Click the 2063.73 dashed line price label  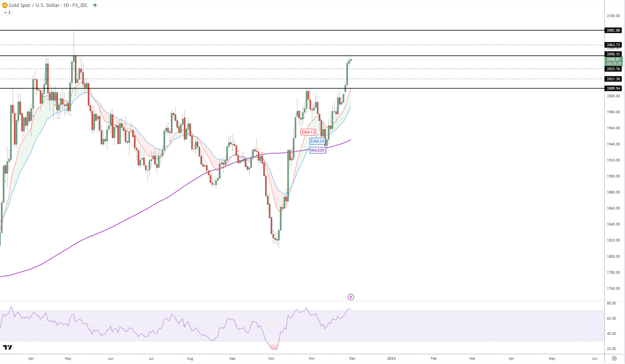click(x=613, y=45)
